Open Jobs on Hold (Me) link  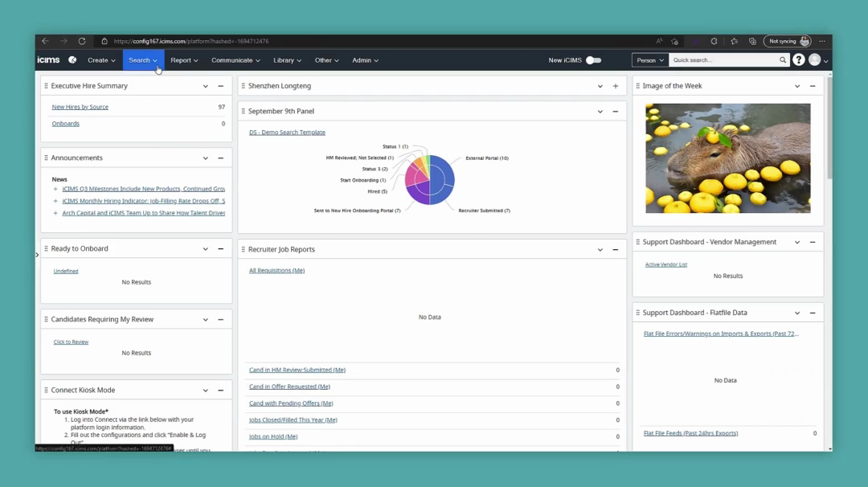(x=273, y=436)
